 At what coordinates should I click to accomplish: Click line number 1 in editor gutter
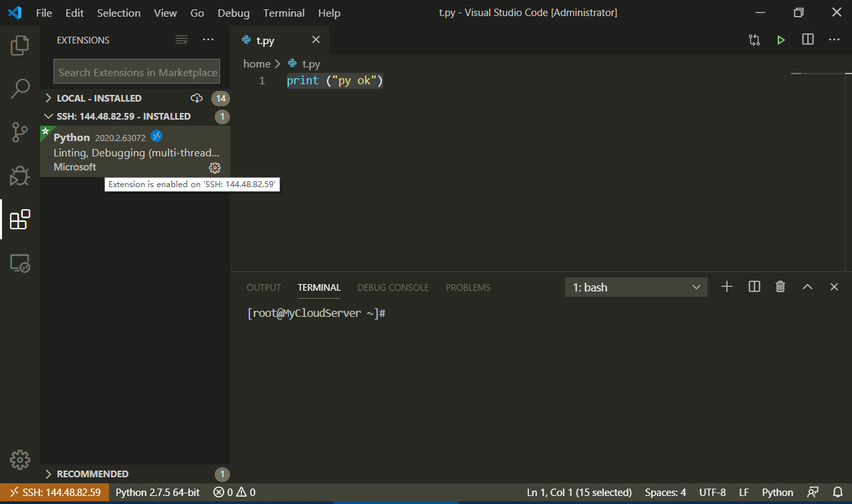(262, 81)
